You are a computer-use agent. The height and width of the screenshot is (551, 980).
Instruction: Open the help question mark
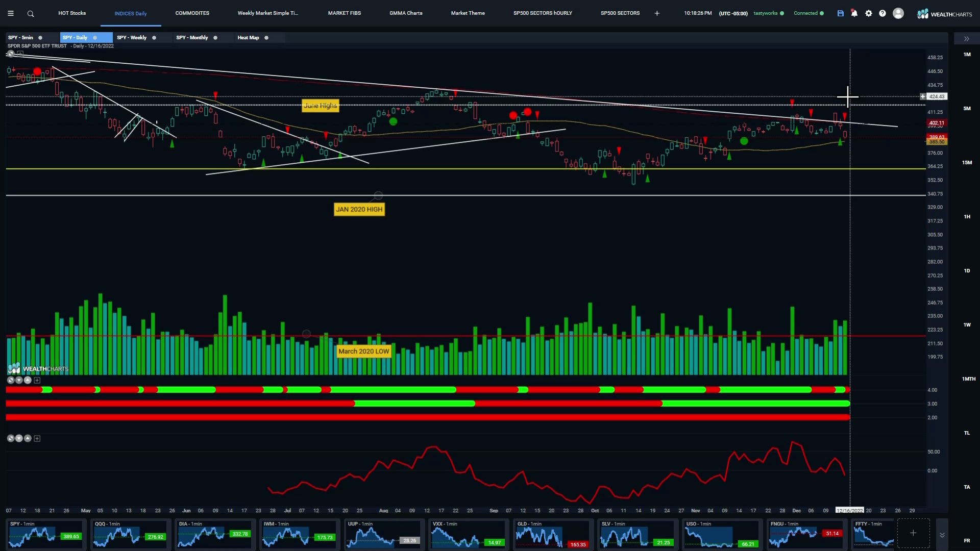pyautogui.click(x=883, y=13)
